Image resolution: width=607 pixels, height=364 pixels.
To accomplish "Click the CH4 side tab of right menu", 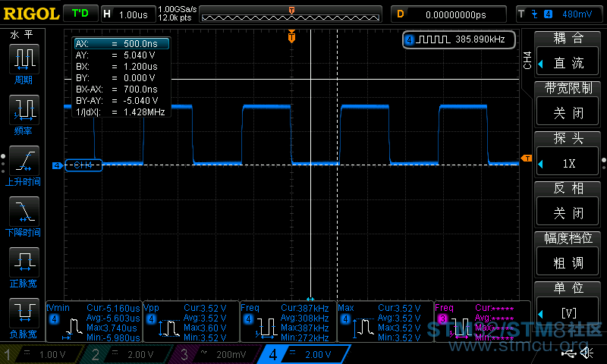I will click(527, 60).
